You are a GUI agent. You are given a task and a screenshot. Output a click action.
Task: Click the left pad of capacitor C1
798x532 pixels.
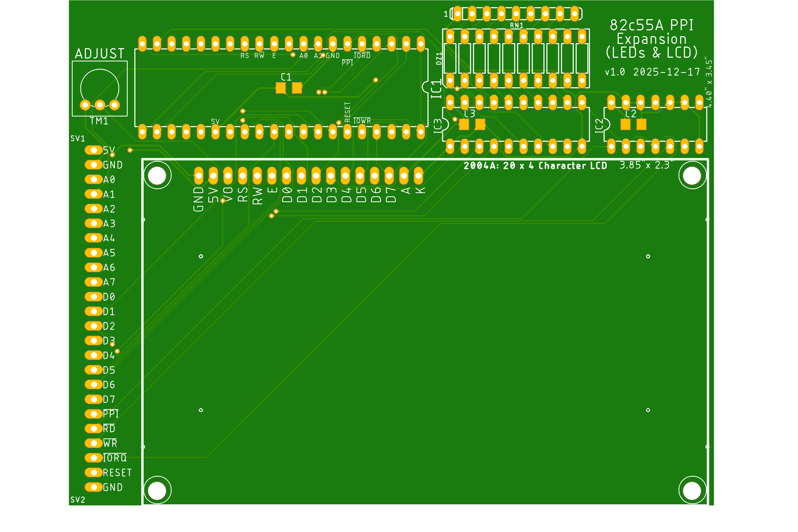point(281,88)
